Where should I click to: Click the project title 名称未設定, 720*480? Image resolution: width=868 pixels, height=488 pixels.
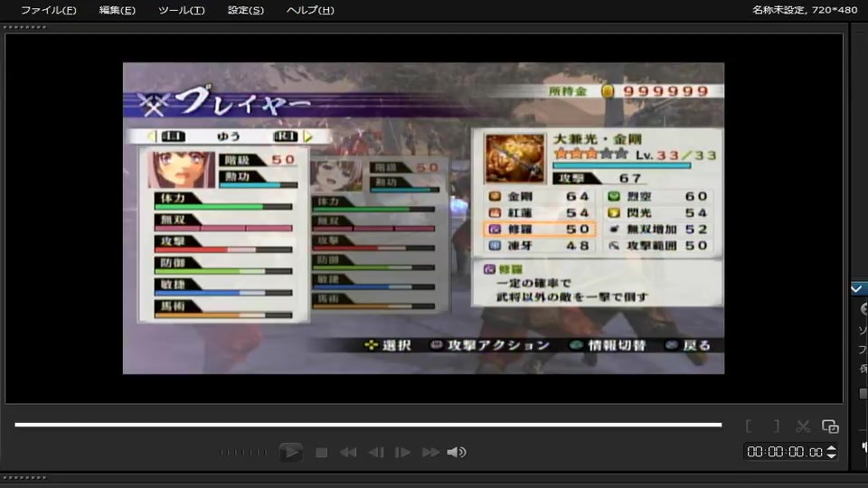(x=805, y=10)
